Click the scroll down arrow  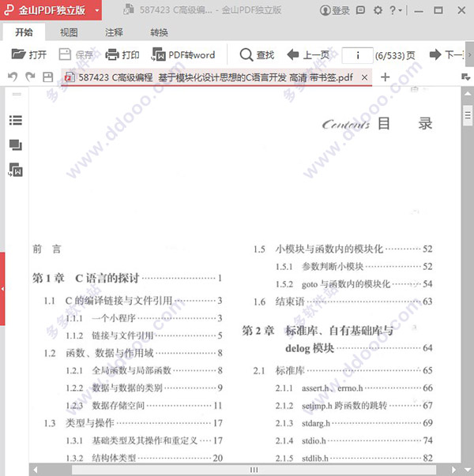pyautogui.click(x=468, y=470)
